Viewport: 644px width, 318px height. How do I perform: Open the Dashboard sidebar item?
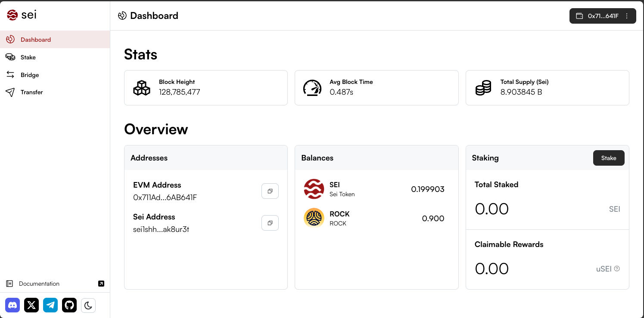[55, 39]
